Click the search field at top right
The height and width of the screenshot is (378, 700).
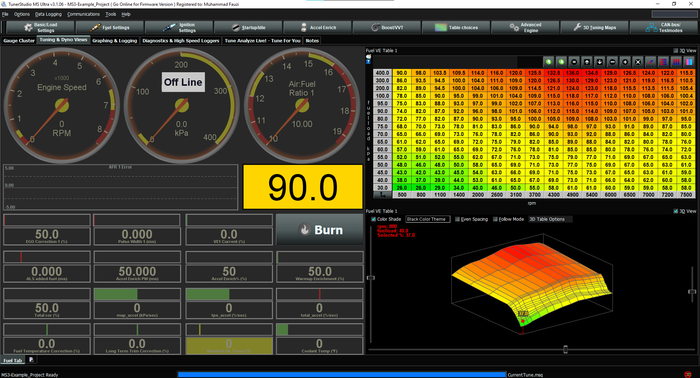(x=674, y=14)
